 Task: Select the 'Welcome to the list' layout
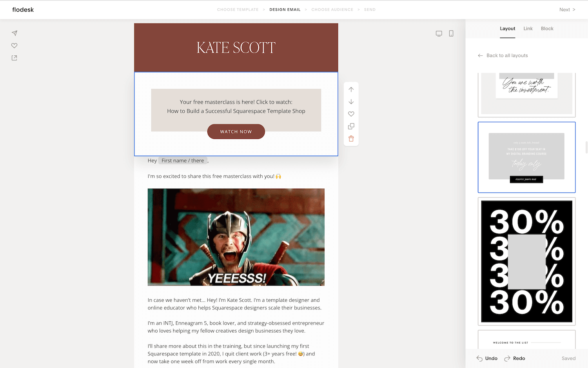526,340
